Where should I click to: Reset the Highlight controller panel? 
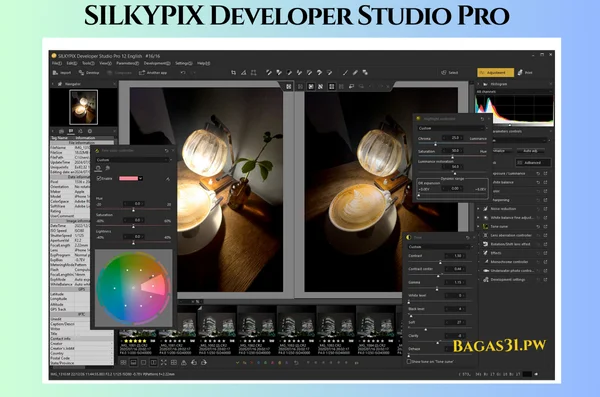[x=482, y=119]
